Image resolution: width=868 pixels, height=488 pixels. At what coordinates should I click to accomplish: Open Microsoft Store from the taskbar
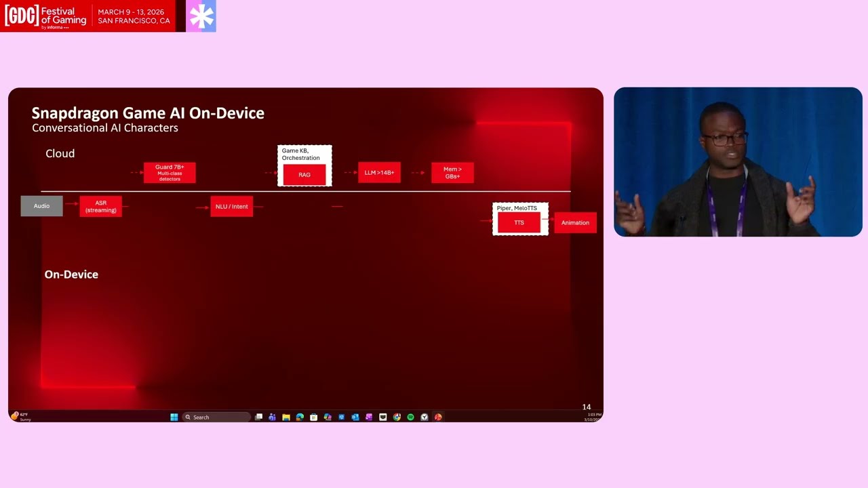[x=313, y=417]
